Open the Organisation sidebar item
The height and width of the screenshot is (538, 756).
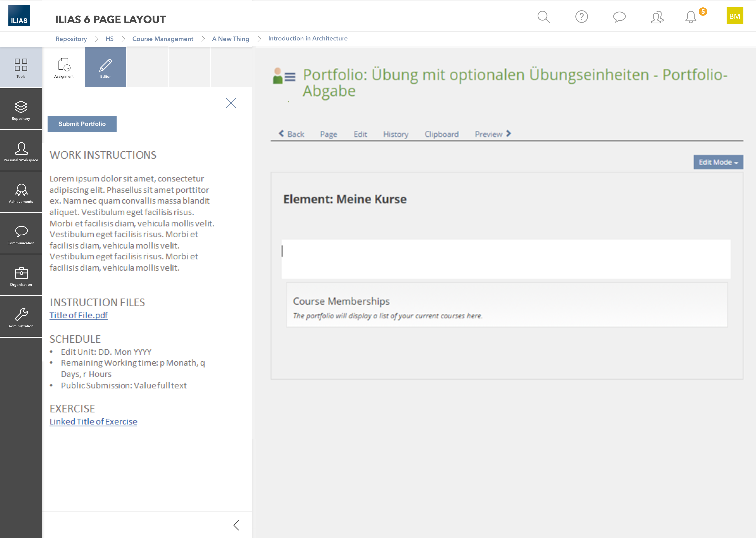coord(21,276)
